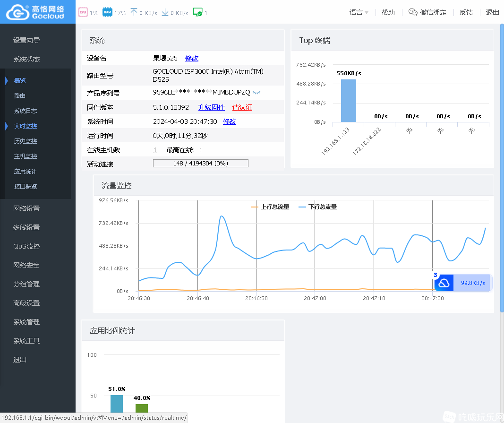Toggle the 上行总流量 legend entry

tap(270, 207)
